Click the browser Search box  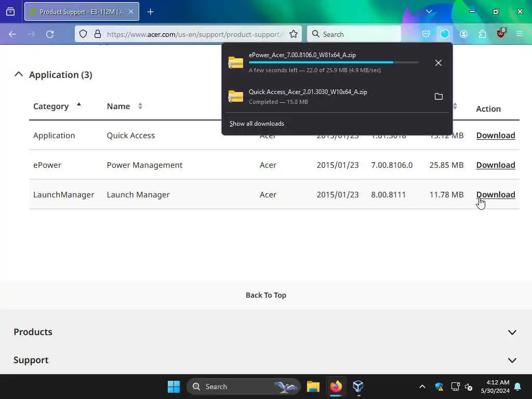pyautogui.click(x=354, y=34)
